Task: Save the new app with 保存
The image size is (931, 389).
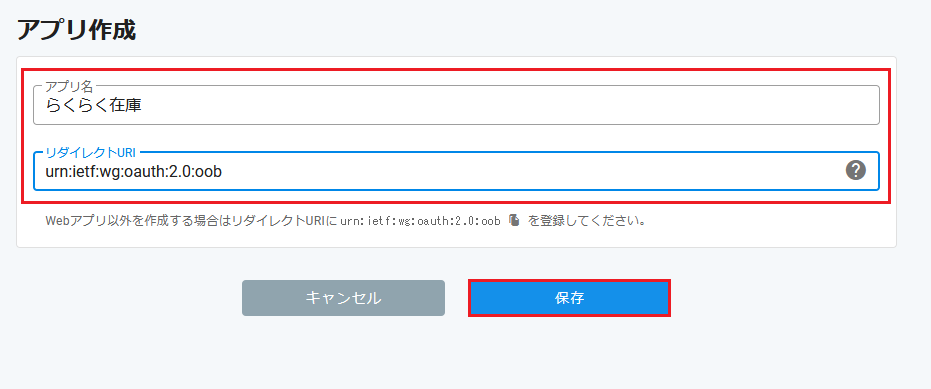Action: point(569,298)
